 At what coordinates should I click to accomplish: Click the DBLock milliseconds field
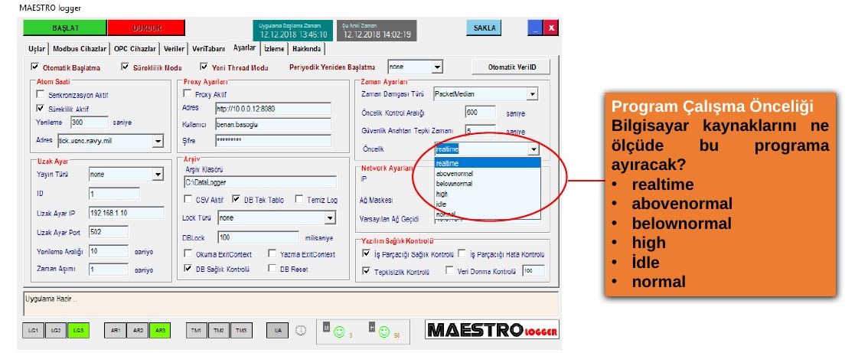click(x=258, y=237)
